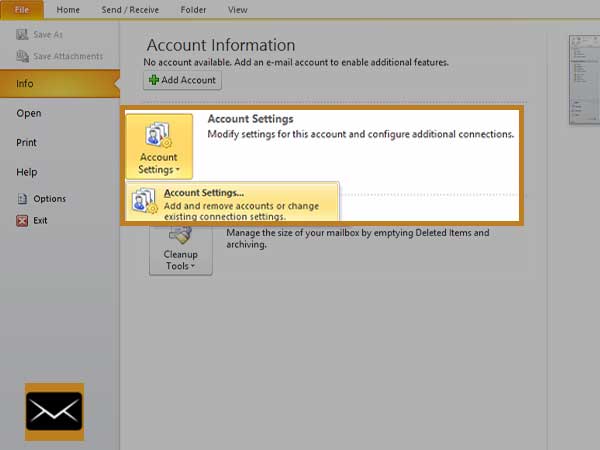Viewport: 600px width, 450px height.
Task: Click the Options label text
Action: pyautogui.click(x=49, y=199)
